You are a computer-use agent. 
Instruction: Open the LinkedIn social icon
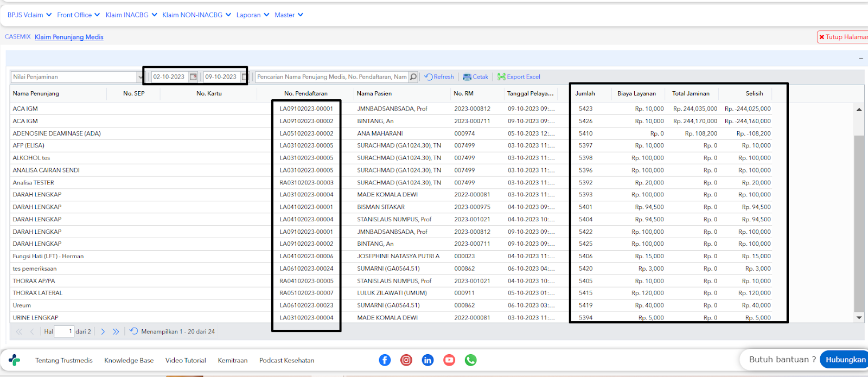(x=427, y=360)
